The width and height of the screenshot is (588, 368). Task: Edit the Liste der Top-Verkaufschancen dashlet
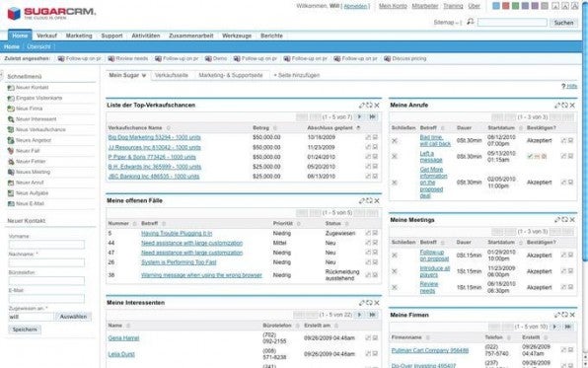coord(362,106)
